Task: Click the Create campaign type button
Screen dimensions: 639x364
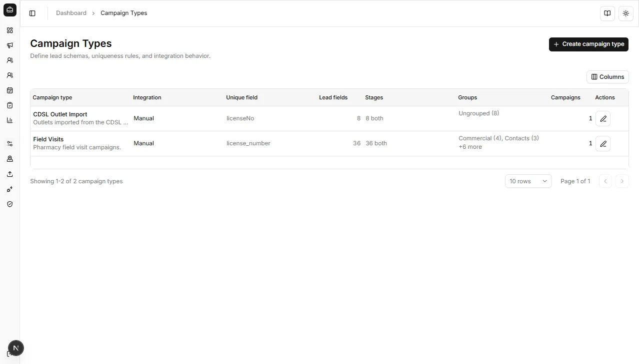Action: pyautogui.click(x=588, y=44)
